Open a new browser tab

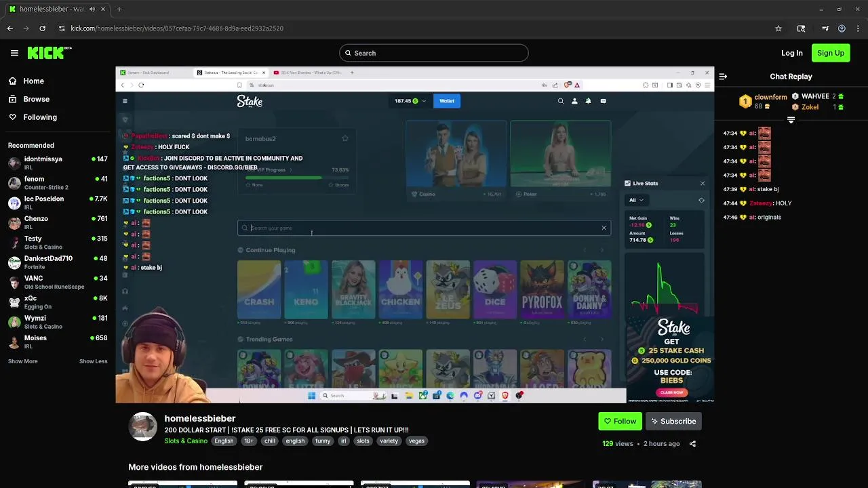pyautogui.click(x=119, y=9)
